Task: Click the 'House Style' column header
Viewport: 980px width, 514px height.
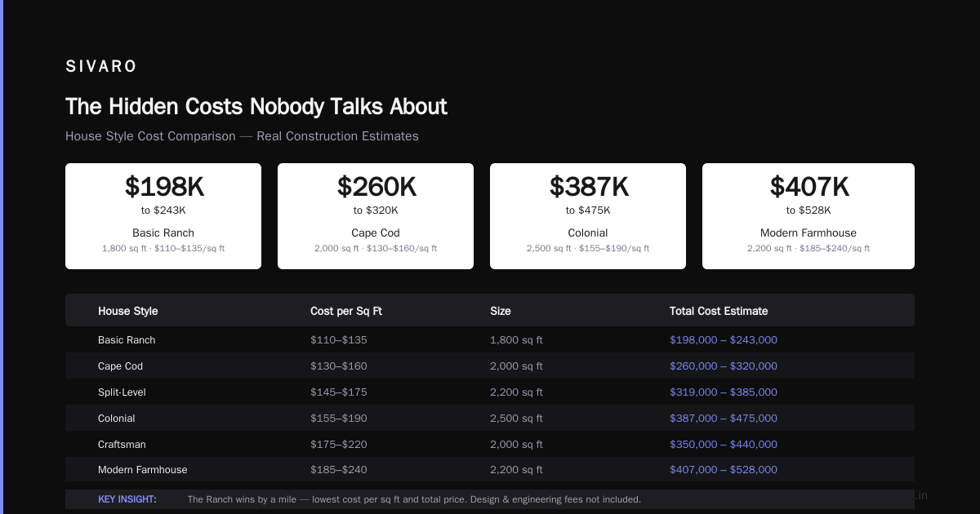Action: [128, 311]
